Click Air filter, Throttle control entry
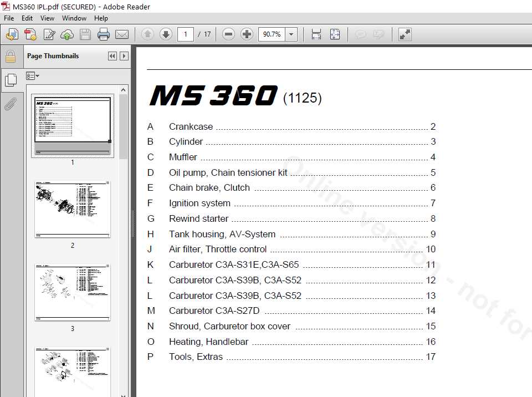Screen dimensions: 532x397 click(x=291, y=249)
